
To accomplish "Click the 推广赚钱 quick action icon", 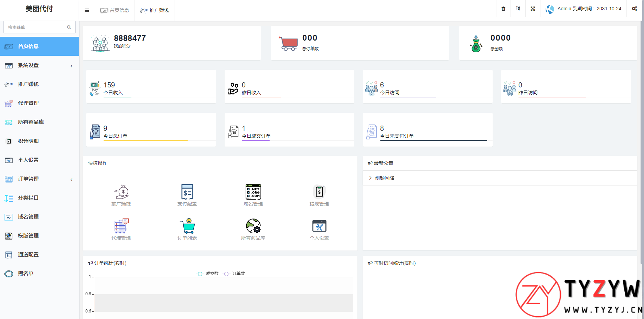I will click(121, 192).
